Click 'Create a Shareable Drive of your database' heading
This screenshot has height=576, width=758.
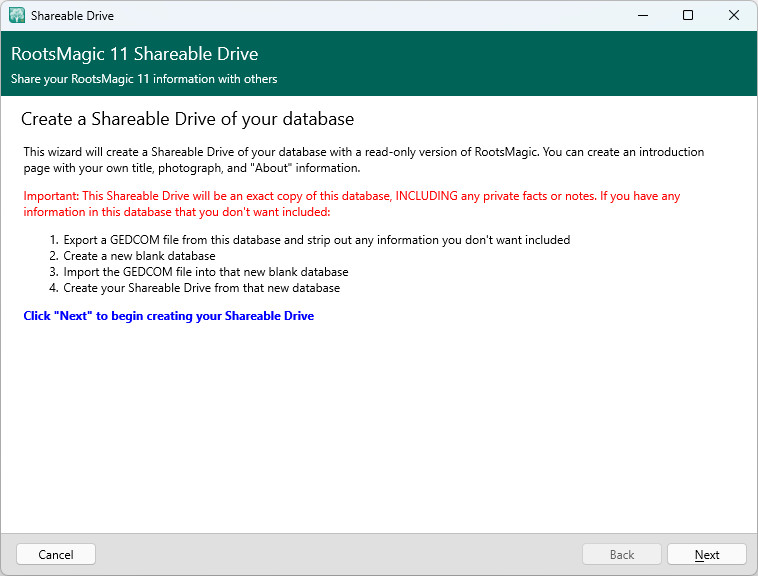point(188,119)
